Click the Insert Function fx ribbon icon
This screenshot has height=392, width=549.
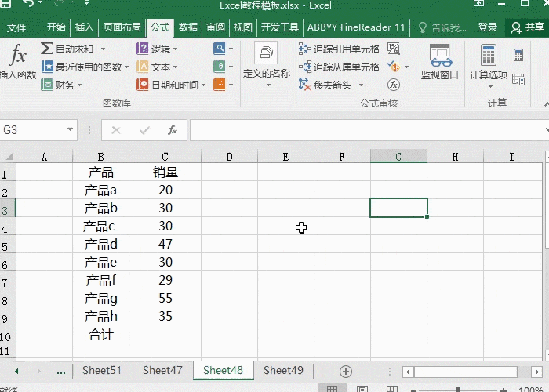[x=17, y=63]
